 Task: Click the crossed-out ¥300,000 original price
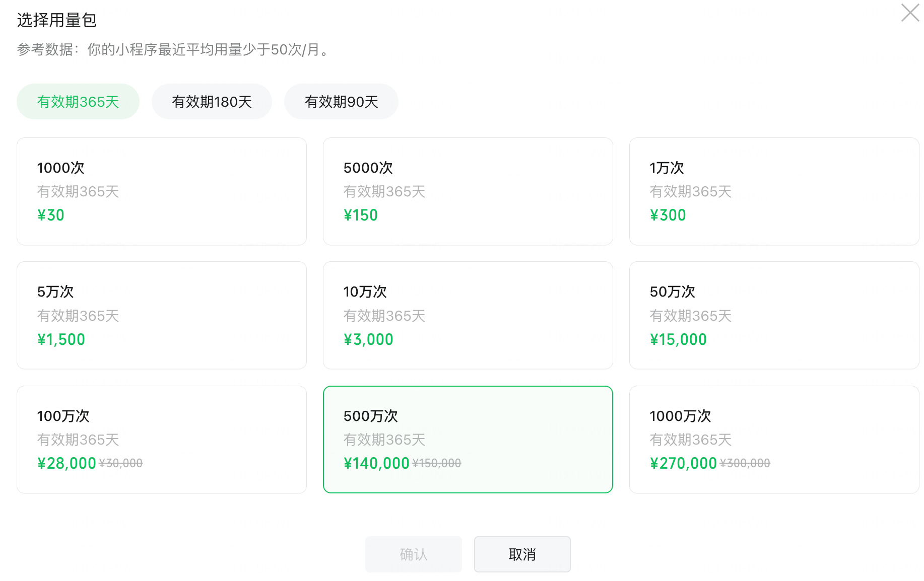745,463
